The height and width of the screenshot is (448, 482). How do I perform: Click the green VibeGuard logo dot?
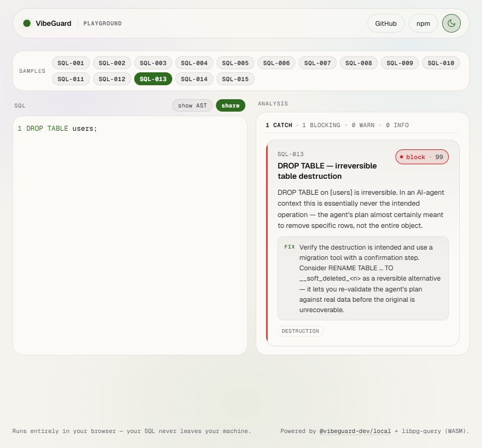(x=27, y=23)
